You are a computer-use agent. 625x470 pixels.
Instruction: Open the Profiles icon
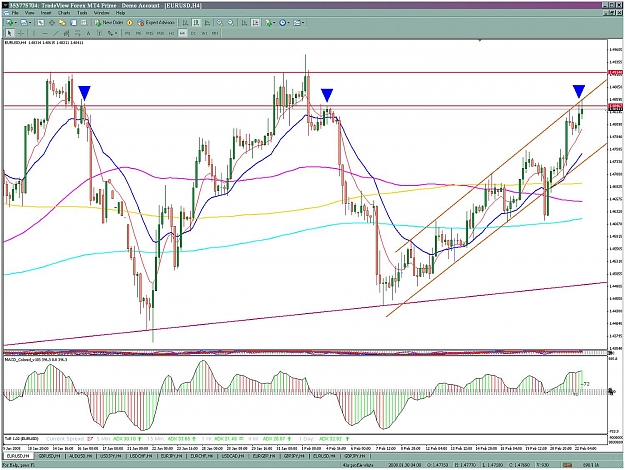(23, 23)
